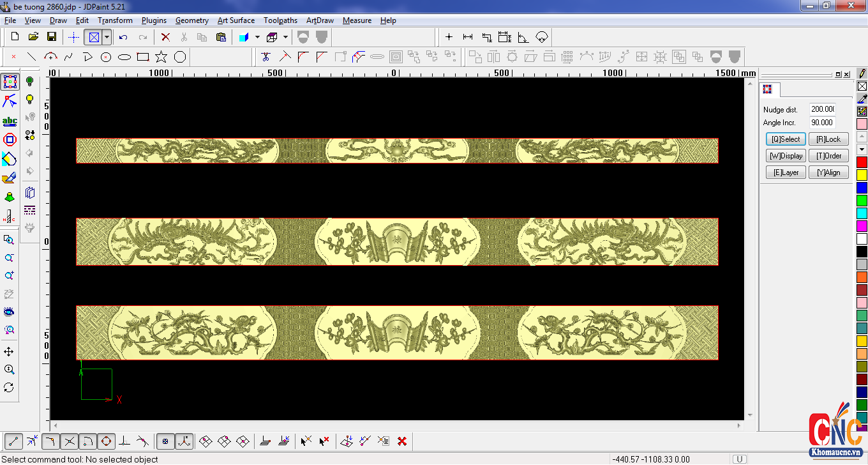Click the Nudge dist. input field
868x465 pixels.
(x=822, y=109)
